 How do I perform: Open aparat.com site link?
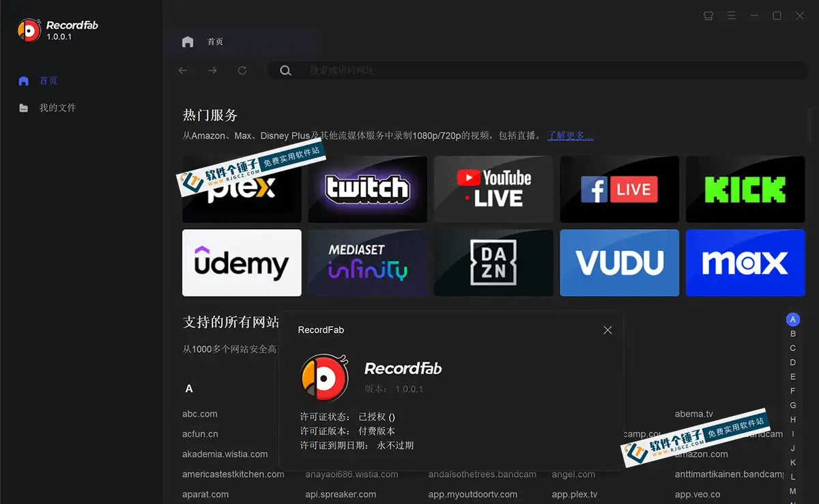pos(205,494)
